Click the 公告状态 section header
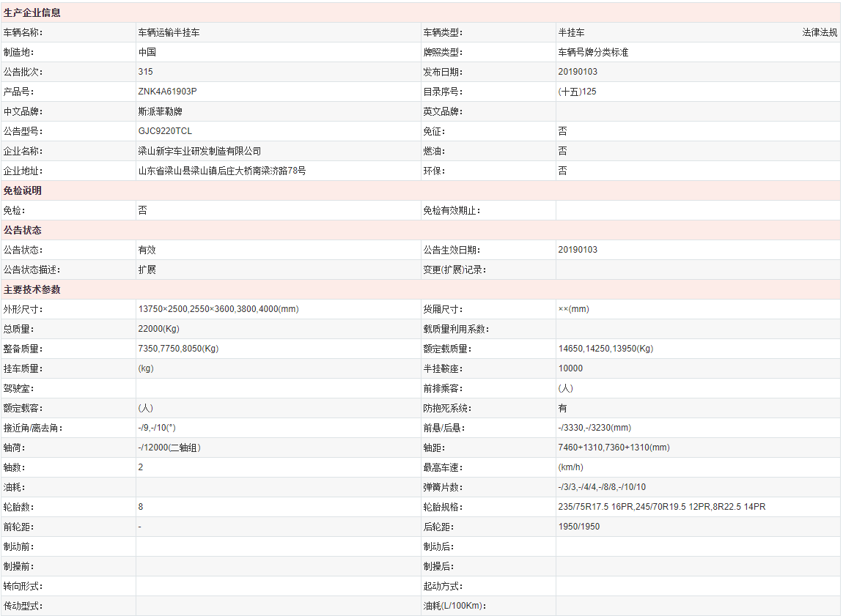Viewport: 843px width, 616px height. click(23, 231)
